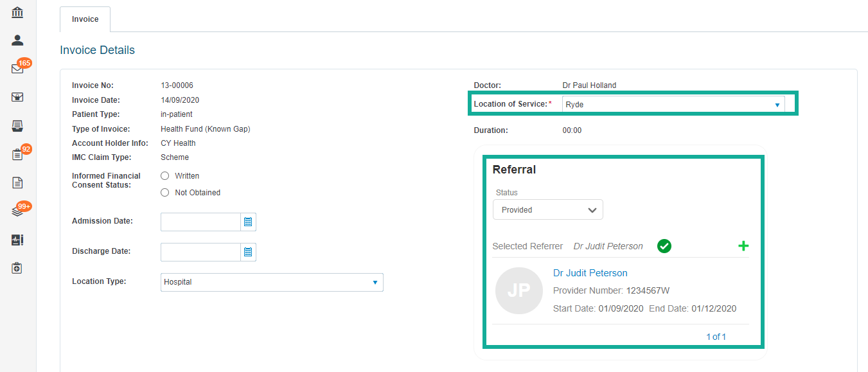Open the Dr Judit Peterson link

[590, 273]
